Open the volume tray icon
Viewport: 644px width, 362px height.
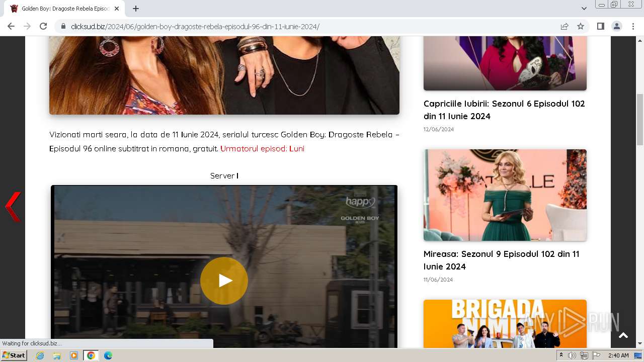[x=572, y=355]
